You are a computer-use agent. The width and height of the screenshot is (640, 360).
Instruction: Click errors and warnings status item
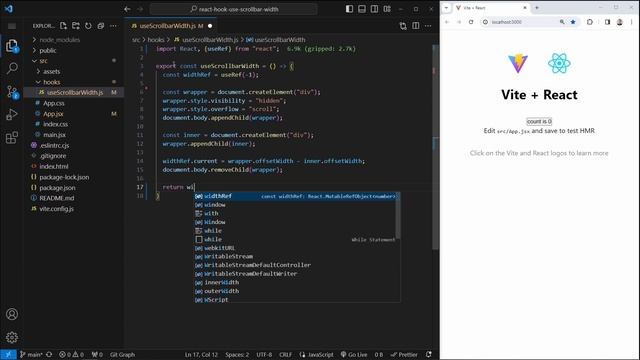pos(71,355)
